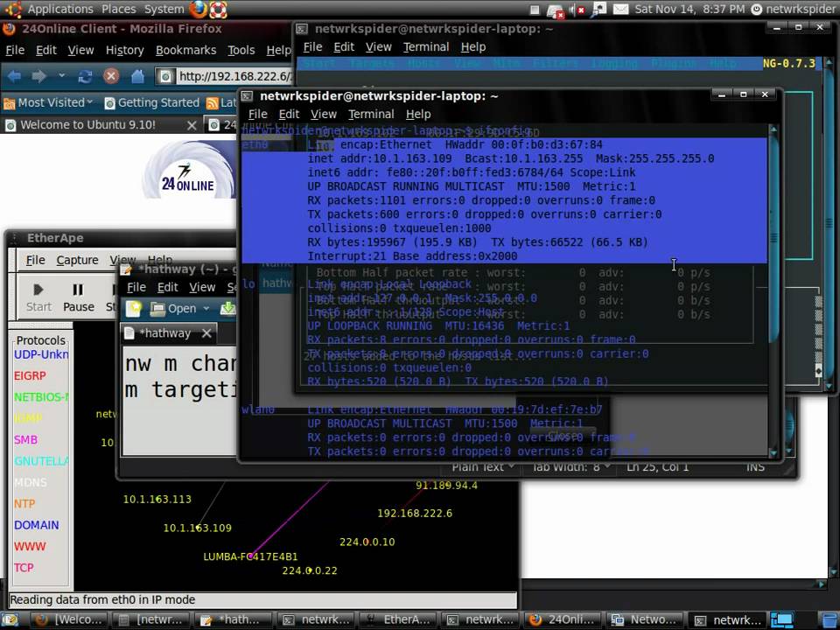
Task: Open the Getting Started bookmark
Action: 151,102
